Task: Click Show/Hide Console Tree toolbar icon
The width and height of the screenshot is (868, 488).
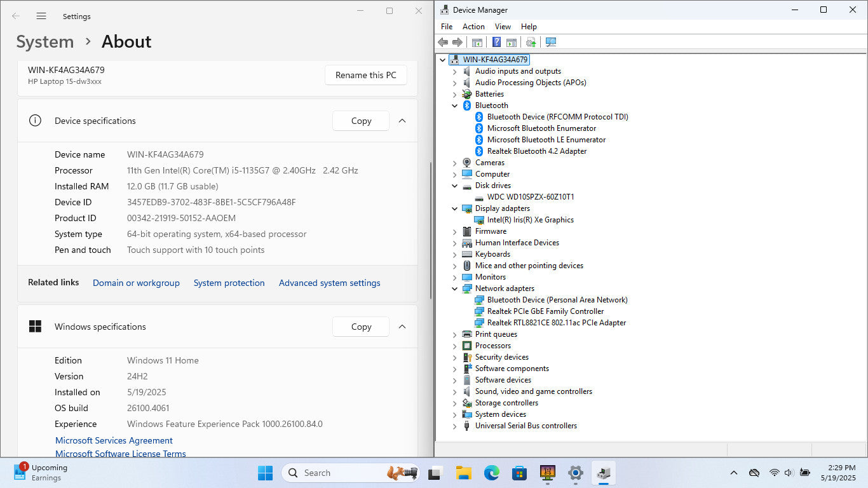Action: pos(477,43)
